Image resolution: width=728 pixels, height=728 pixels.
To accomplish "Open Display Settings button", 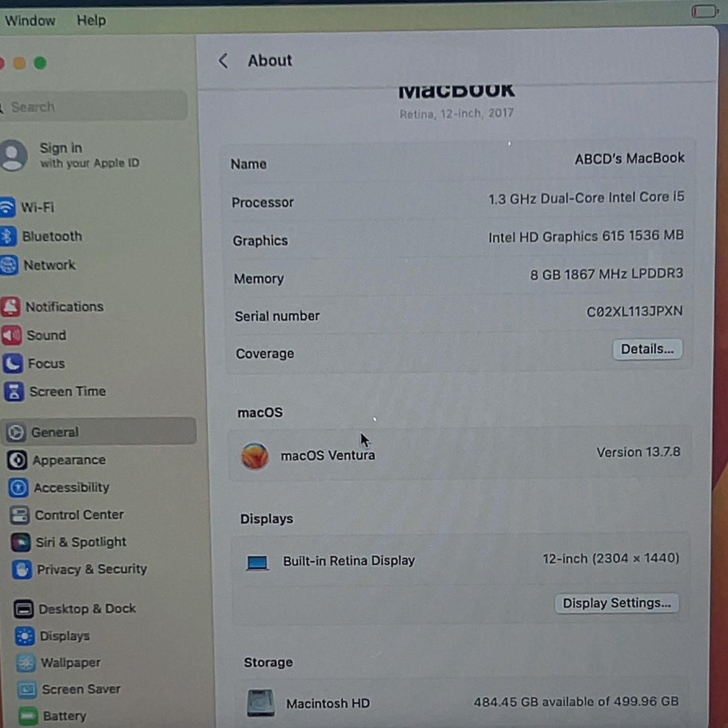I will [617, 603].
